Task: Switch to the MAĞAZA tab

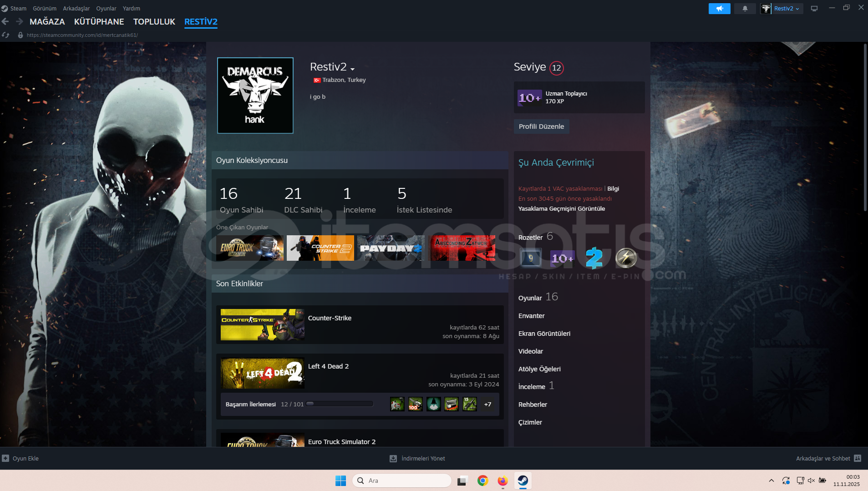Action: [47, 21]
